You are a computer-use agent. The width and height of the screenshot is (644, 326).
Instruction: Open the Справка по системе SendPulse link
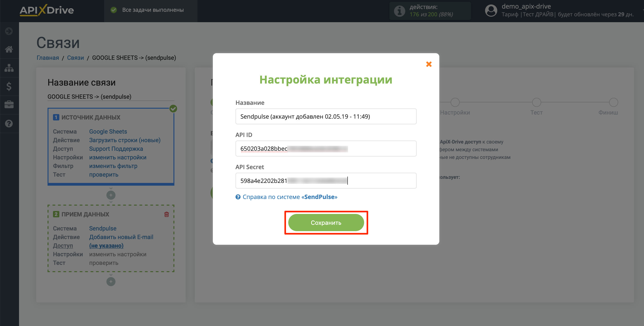[x=290, y=197]
